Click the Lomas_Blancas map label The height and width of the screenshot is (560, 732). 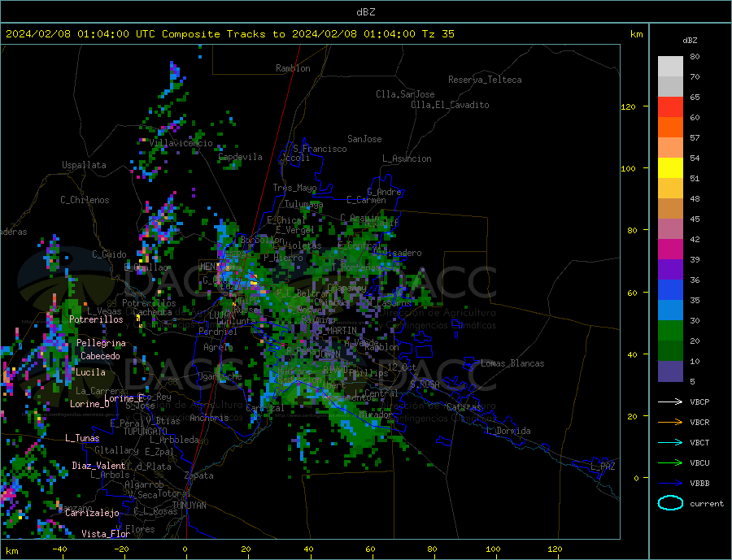[x=512, y=363]
